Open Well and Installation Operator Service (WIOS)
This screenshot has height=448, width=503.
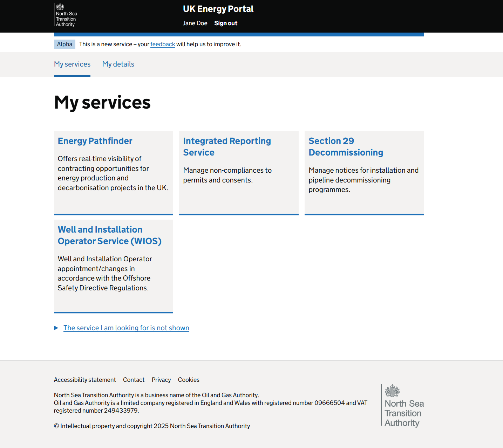tap(109, 235)
